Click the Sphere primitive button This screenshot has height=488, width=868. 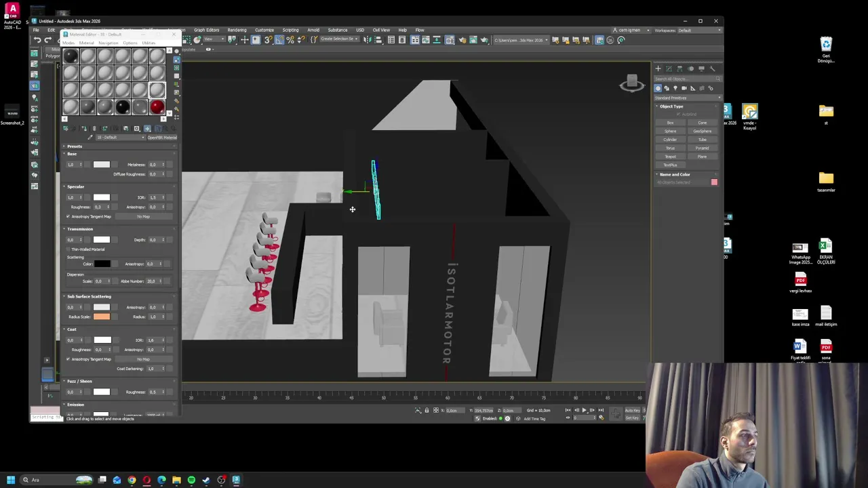point(670,131)
